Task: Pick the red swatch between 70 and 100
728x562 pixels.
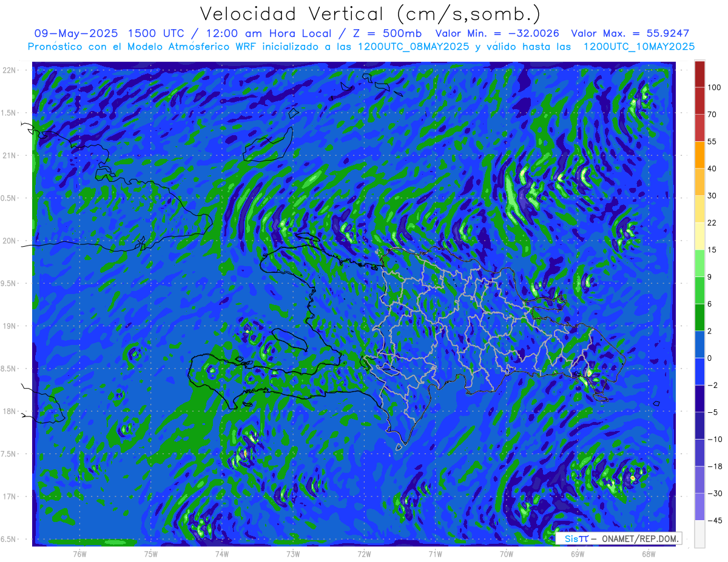Action: tap(699, 101)
